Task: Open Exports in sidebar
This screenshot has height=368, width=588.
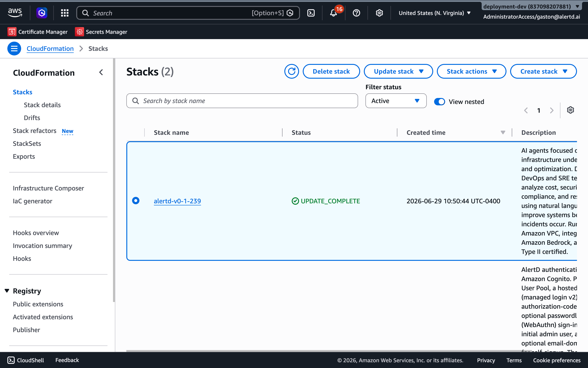Action: 24,156
